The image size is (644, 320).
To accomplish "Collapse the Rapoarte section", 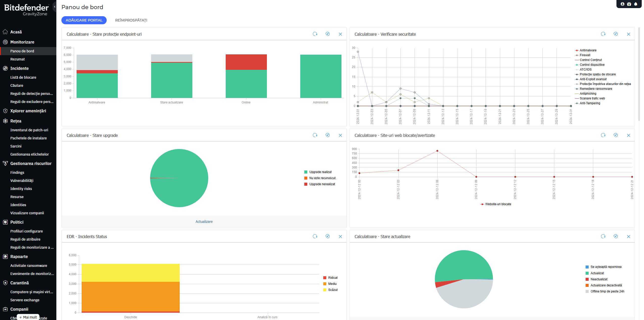I will [19, 257].
